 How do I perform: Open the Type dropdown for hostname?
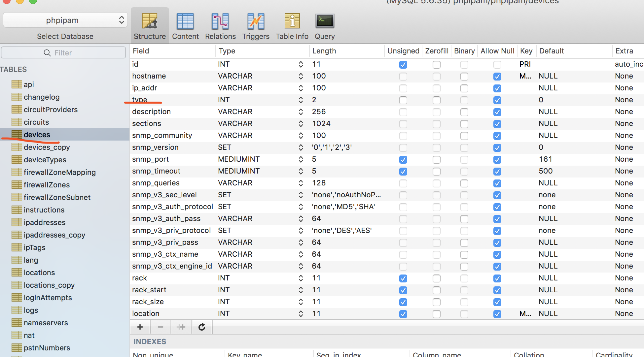click(300, 76)
